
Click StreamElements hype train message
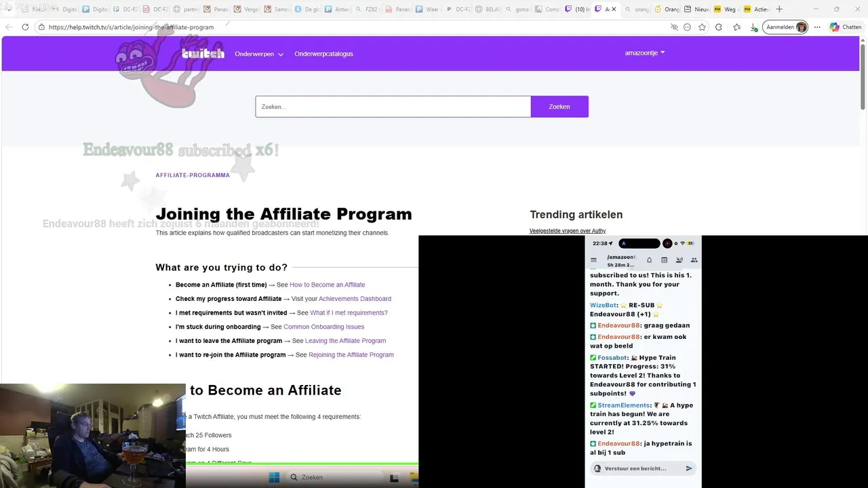(643, 419)
